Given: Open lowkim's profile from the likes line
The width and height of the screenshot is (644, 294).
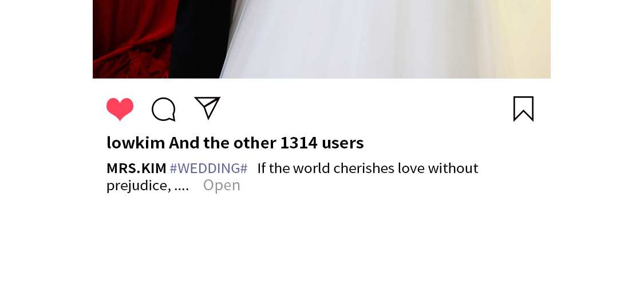Looking at the screenshot, I should click(x=136, y=143).
